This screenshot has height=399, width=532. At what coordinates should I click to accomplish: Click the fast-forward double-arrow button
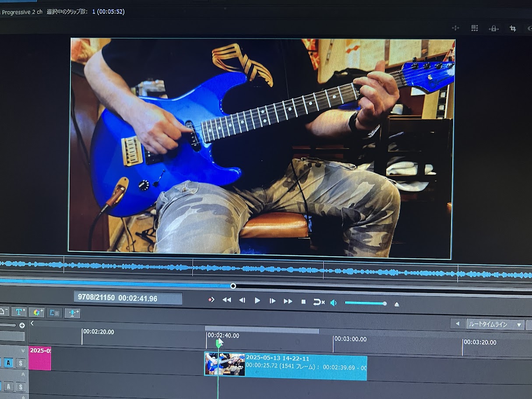tap(288, 301)
